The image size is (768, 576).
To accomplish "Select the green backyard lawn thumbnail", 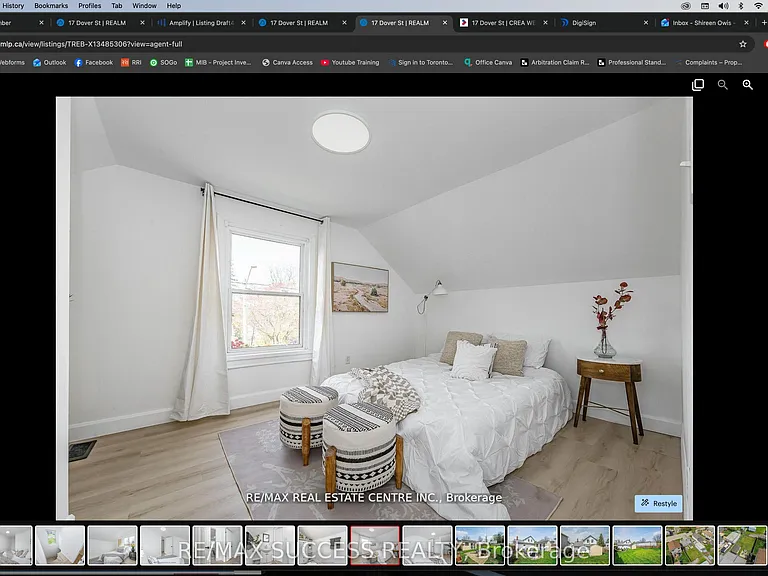I will pyautogui.click(x=637, y=545).
